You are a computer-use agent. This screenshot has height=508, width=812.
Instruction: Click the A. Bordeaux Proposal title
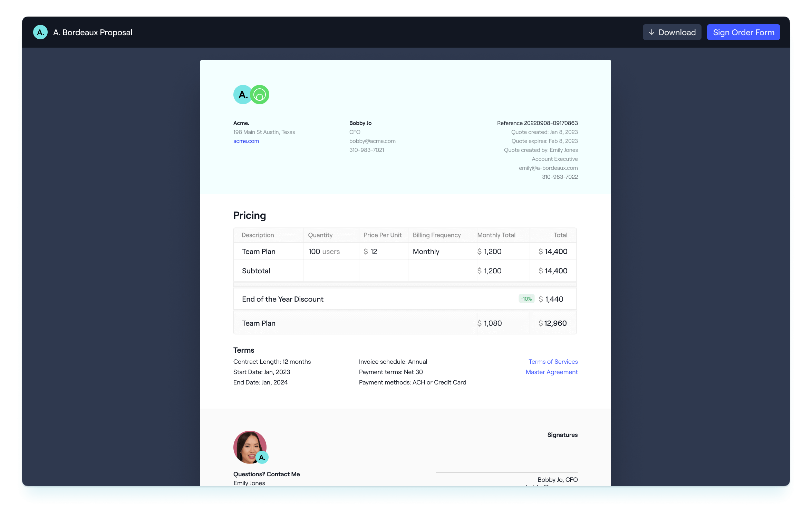tap(93, 32)
